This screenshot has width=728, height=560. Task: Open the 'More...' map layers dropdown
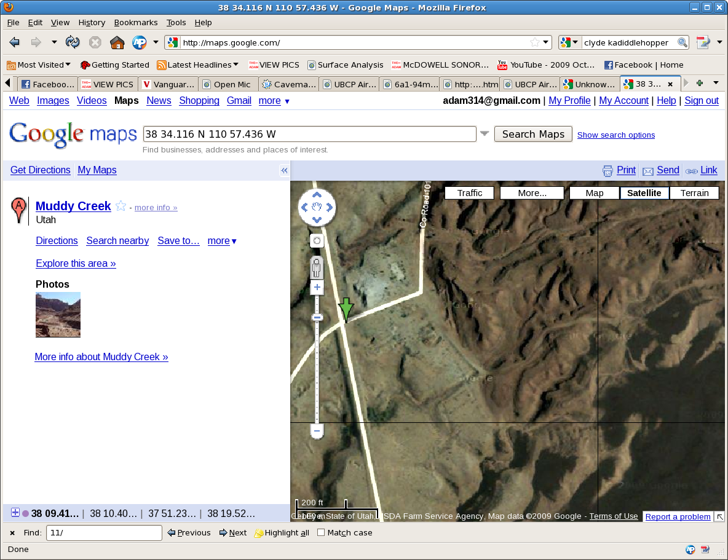532,193
